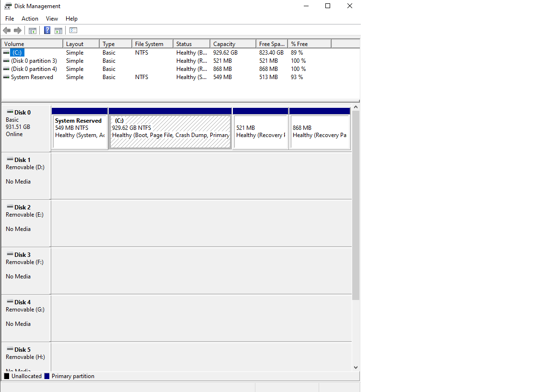The height and width of the screenshot is (392, 552).
Task: Click the disk pane vertical scrollbar thumb
Action: (x=356, y=205)
